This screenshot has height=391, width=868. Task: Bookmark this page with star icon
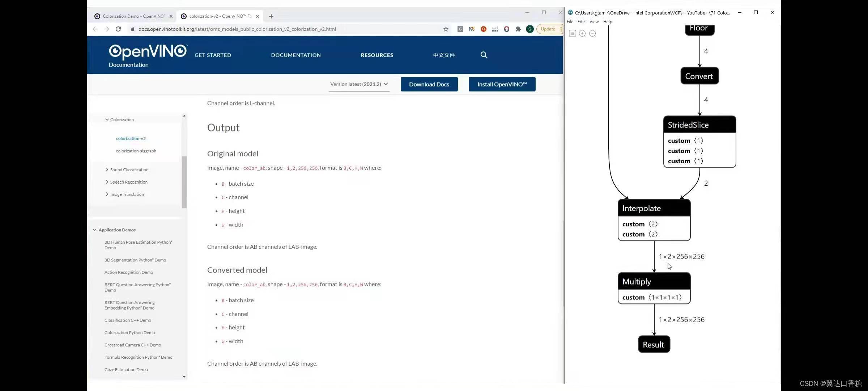point(446,29)
